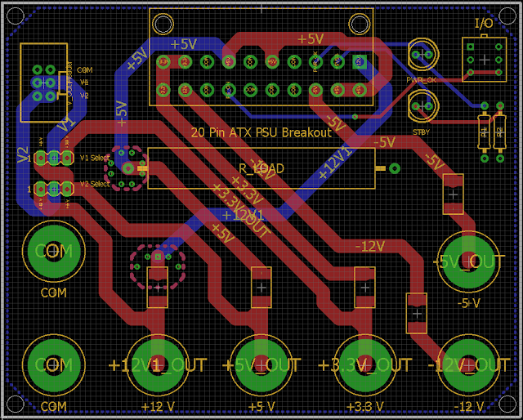Click the "20 Pin ATX PSU Breakout" text
This screenshot has height=420, width=523.
tap(261, 132)
